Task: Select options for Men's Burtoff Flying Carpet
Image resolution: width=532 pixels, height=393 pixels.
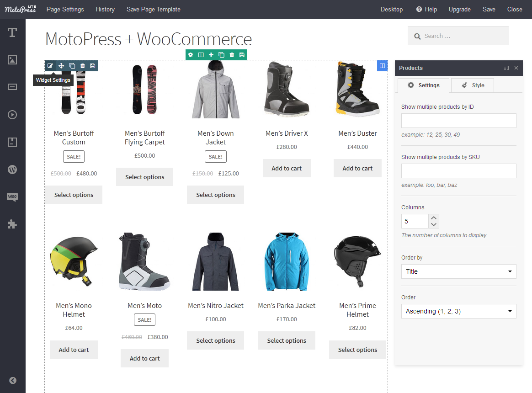Action: click(144, 177)
